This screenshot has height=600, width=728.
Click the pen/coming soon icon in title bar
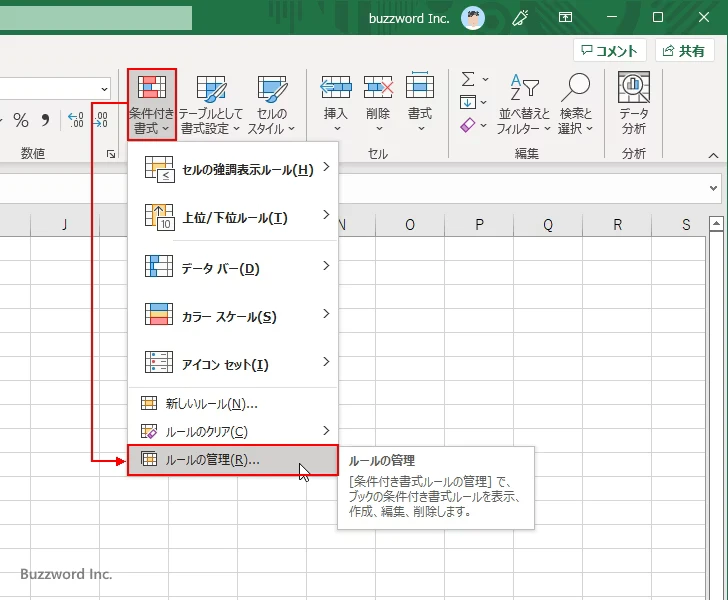coord(520,18)
